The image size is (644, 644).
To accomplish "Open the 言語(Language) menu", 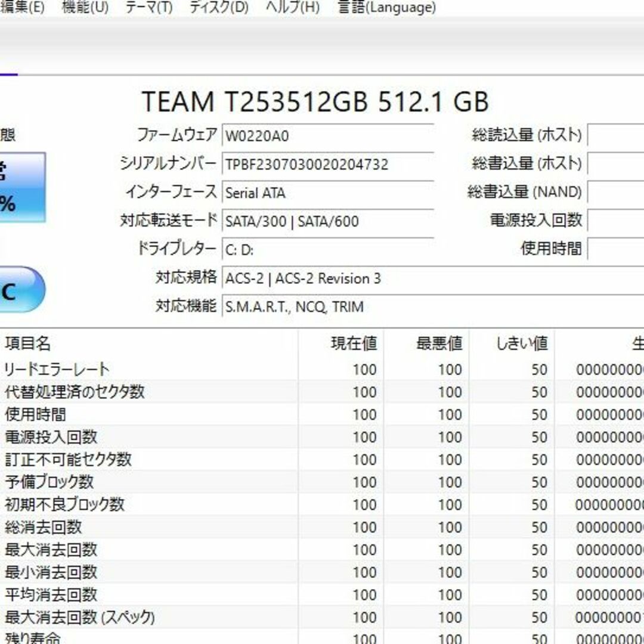I will tap(386, 7).
